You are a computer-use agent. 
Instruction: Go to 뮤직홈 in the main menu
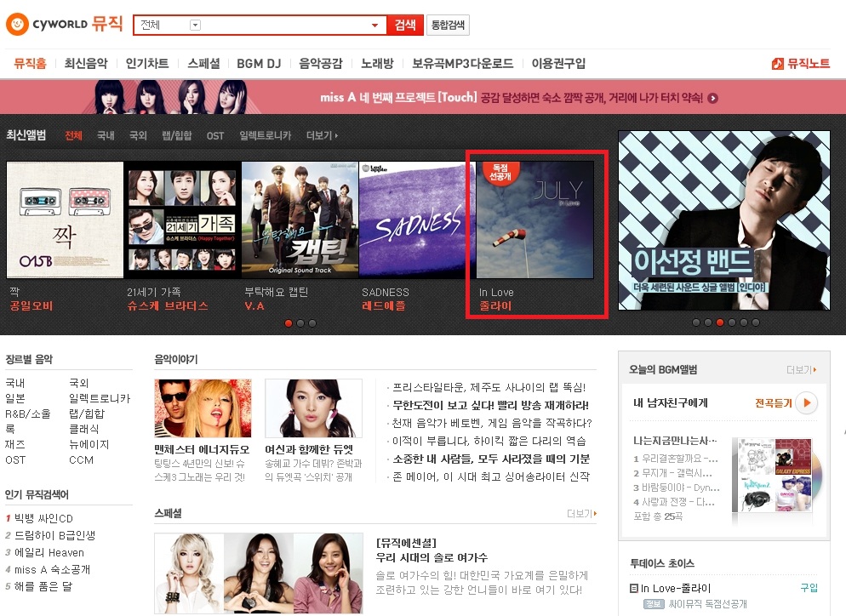pos(31,64)
